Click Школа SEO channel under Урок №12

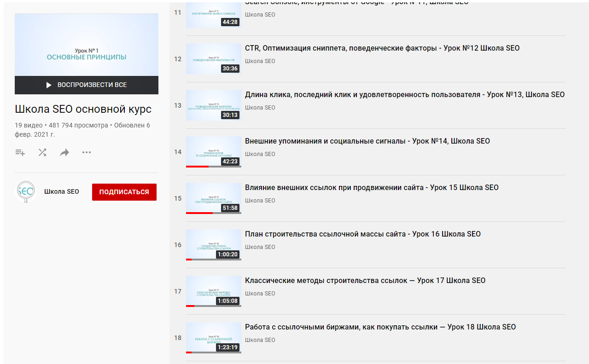(260, 61)
